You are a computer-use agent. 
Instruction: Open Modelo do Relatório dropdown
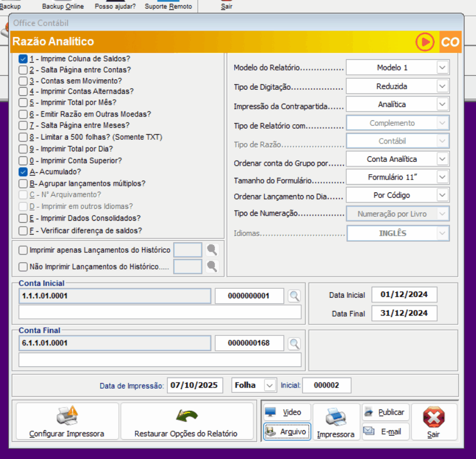click(442, 68)
